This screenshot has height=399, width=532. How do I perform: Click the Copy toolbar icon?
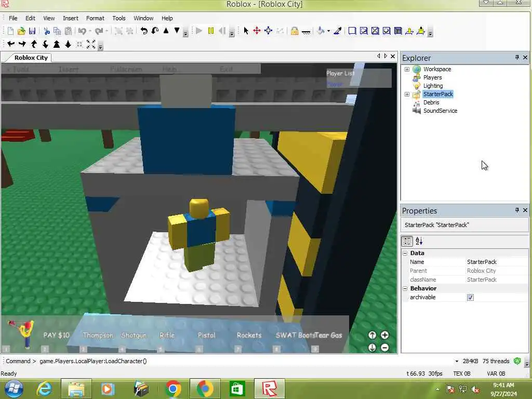(x=57, y=31)
